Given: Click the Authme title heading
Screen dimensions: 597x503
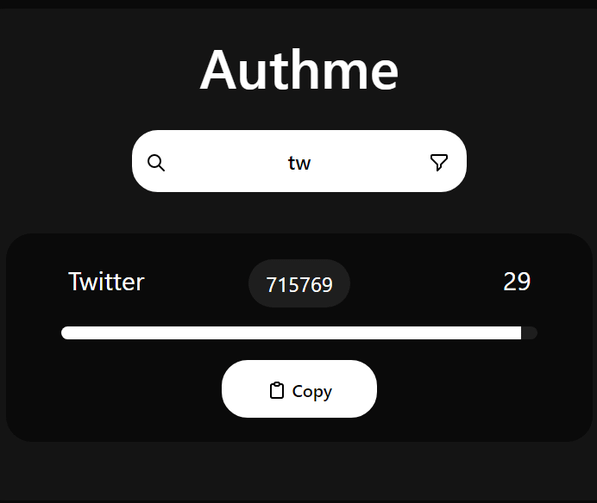Looking at the screenshot, I should pyautogui.click(x=299, y=70).
